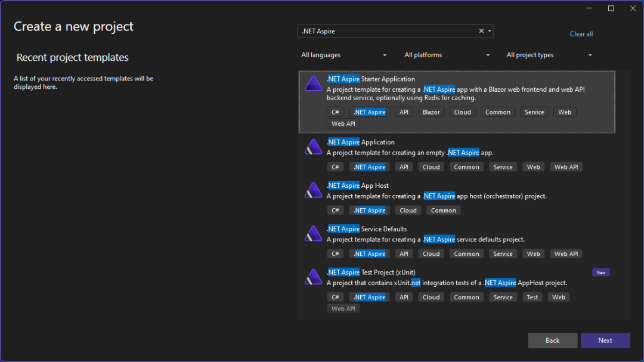Click the Create a new project heading

coord(73,26)
